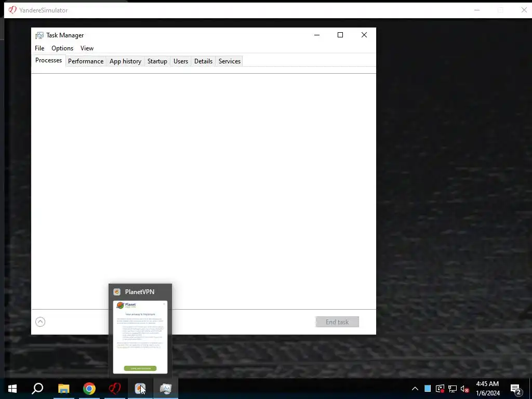Open the Options menu in Task Manager
Viewport: 532px width, 399px height.
point(62,48)
